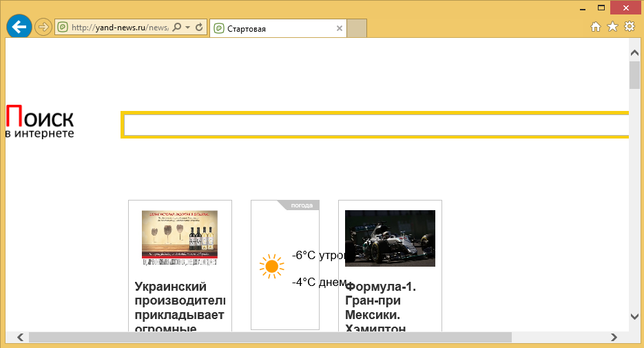Click the forward navigation arrow
644x348 pixels.
coord(43,27)
